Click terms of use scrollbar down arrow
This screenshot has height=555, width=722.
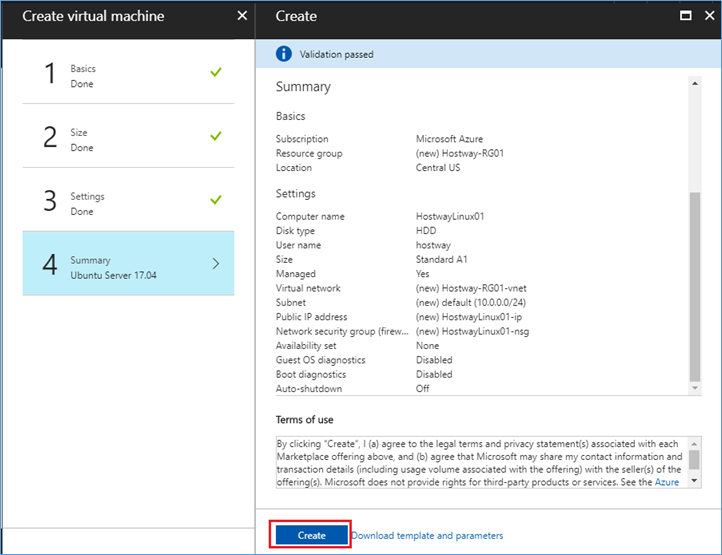(x=694, y=481)
